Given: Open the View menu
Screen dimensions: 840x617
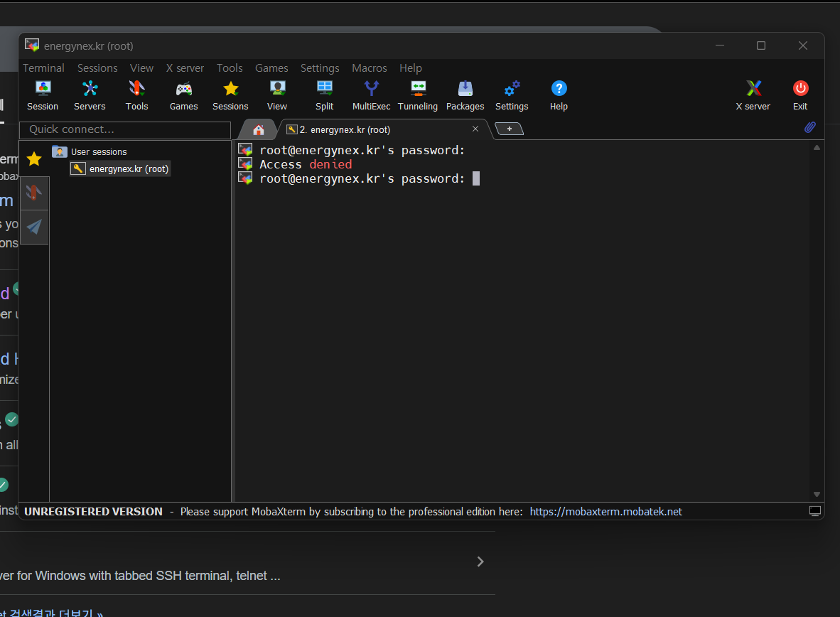Looking at the screenshot, I should (x=141, y=68).
